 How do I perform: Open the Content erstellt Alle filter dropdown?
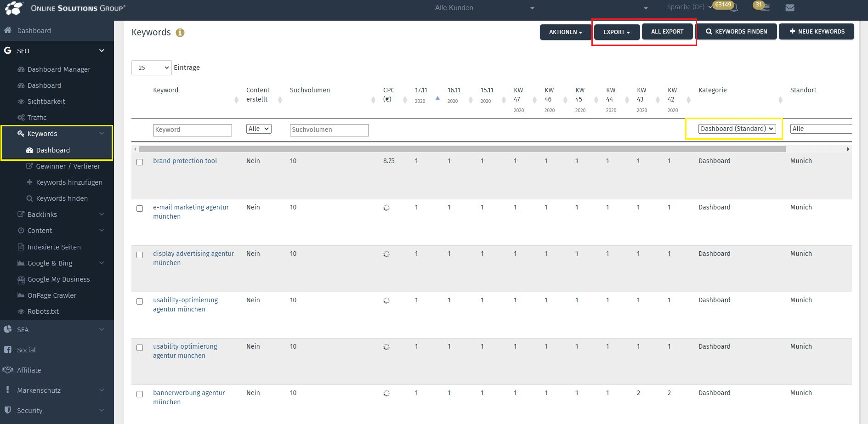coord(259,129)
